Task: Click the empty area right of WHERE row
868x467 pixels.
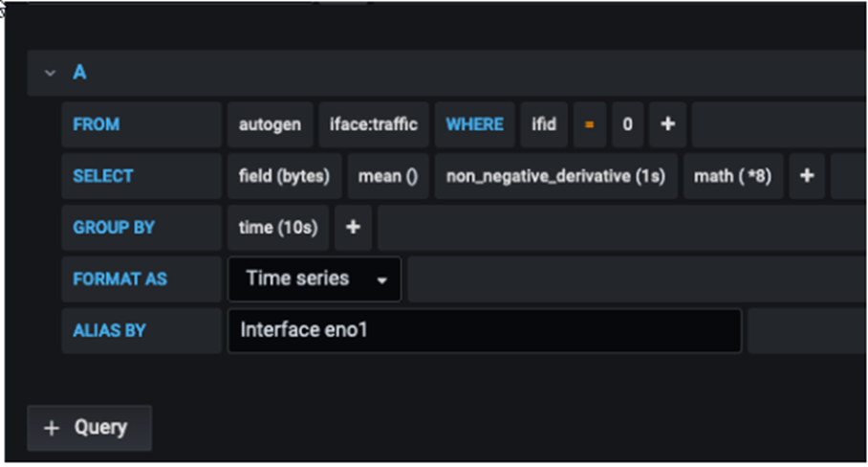Action: coord(778,124)
